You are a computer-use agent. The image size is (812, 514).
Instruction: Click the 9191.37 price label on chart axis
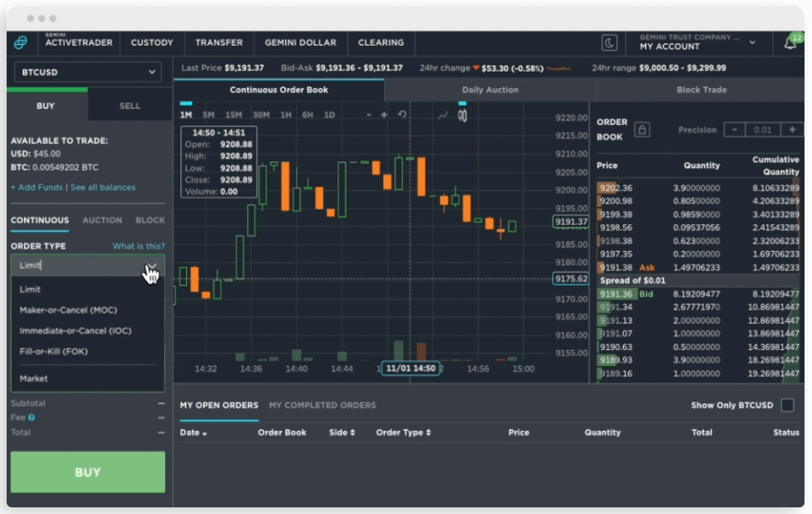coord(571,222)
